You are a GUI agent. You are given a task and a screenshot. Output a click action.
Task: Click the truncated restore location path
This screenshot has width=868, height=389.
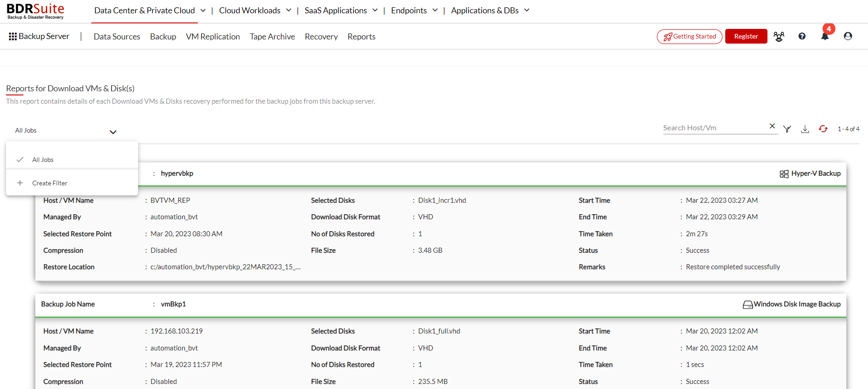(x=225, y=267)
